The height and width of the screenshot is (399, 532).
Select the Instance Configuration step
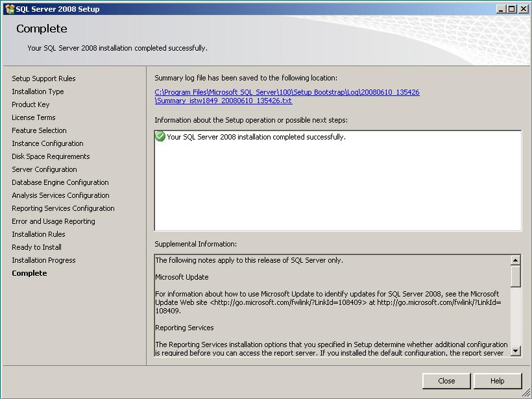point(47,143)
